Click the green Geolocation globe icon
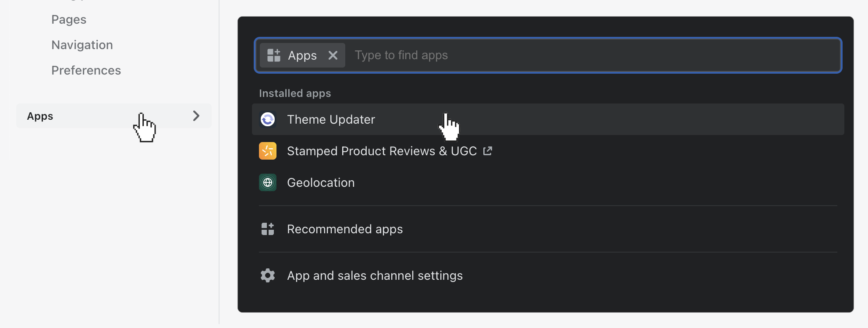 pyautogui.click(x=268, y=182)
